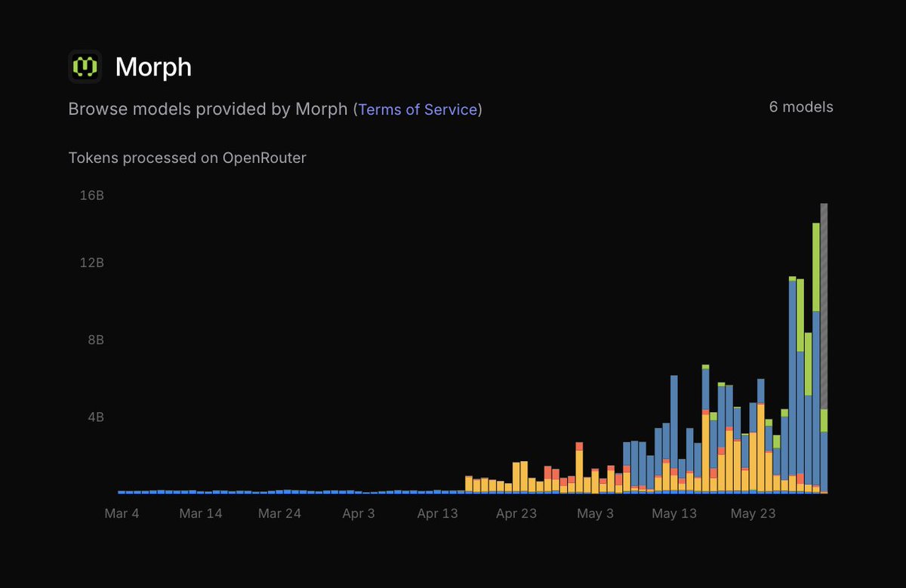Click the Mar 14 x-axis label

[201, 513]
